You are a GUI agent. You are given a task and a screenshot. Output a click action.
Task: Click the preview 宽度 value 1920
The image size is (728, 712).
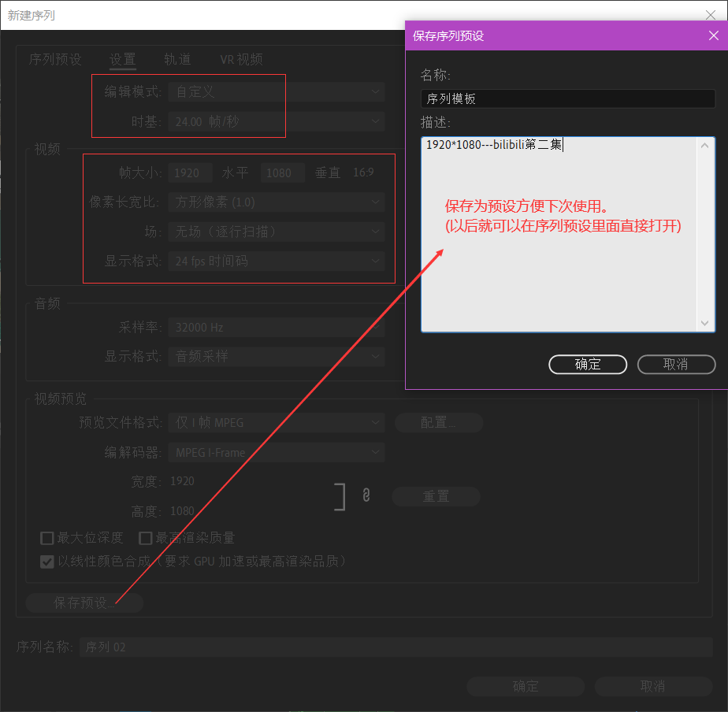(183, 481)
